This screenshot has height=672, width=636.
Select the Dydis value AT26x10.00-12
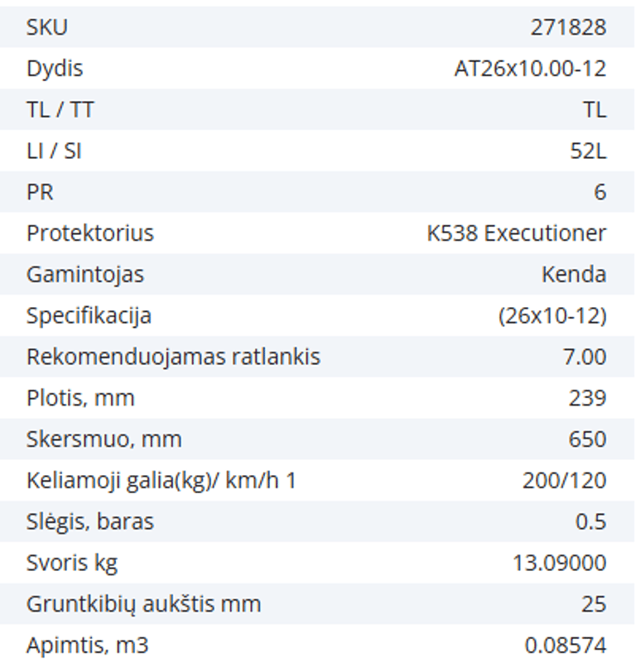click(x=530, y=68)
